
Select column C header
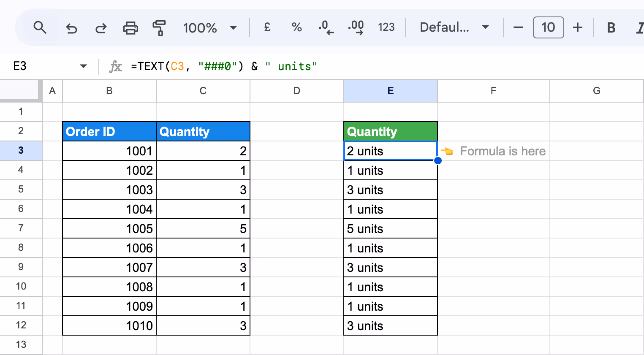click(203, 91)
